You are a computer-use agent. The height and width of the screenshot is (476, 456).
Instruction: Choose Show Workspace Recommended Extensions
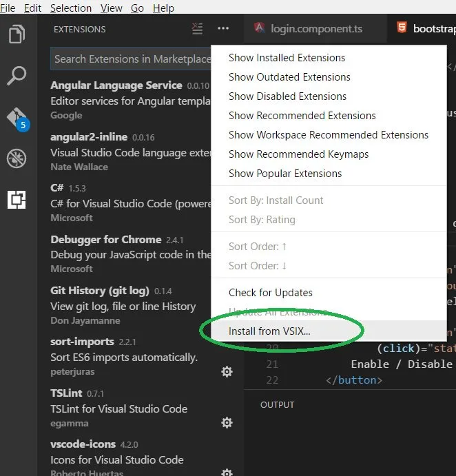click(329, 135)
